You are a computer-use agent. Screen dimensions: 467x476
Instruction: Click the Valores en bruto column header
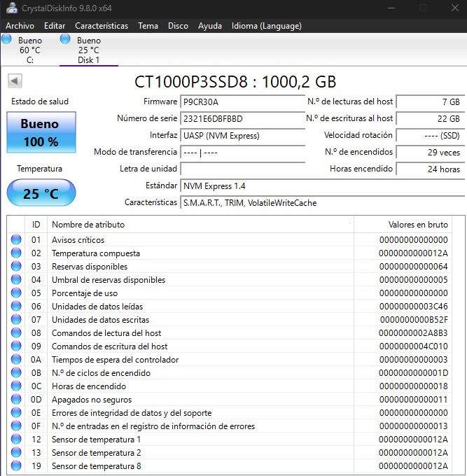[403, 225]
